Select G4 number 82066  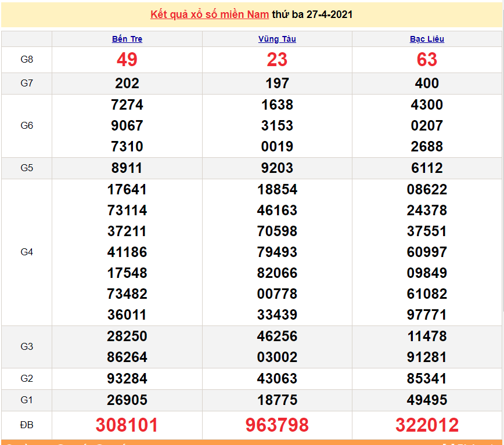point(277,273)
